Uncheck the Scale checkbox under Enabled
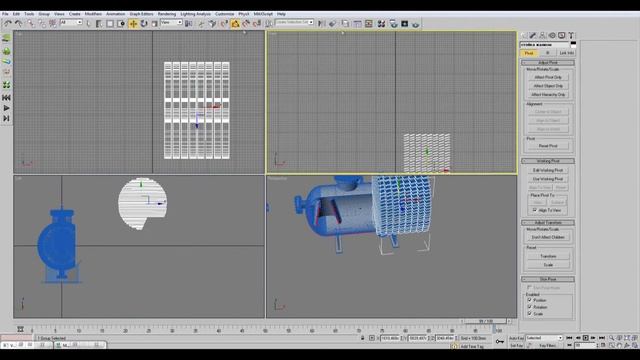The height and width of the screenshot is (360, 640). [x=530, y=313]
